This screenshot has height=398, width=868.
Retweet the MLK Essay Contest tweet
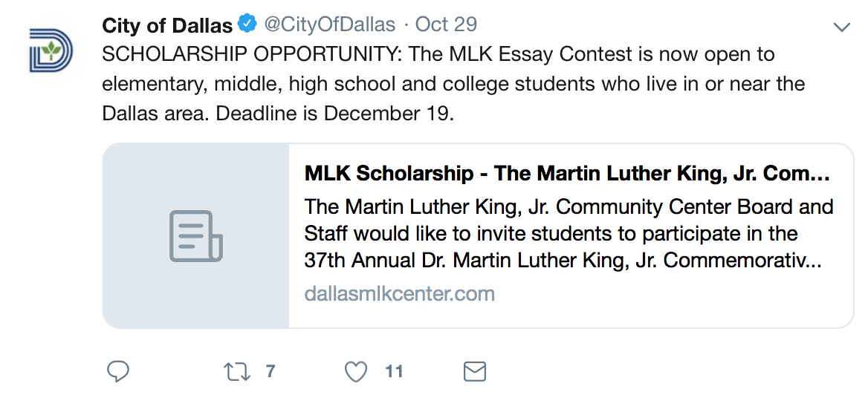237,371
